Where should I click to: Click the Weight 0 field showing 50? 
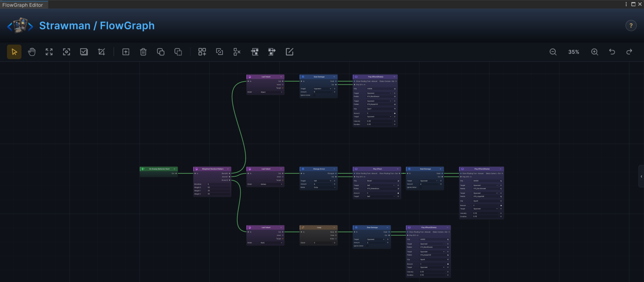pyautogui.click(x=218, y=187)
